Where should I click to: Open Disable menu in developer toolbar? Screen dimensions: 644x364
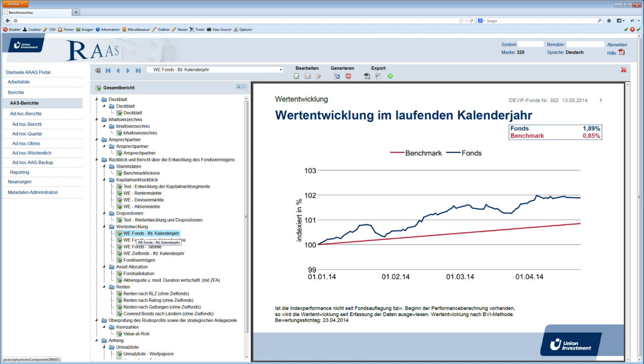[x=12, y=30]
